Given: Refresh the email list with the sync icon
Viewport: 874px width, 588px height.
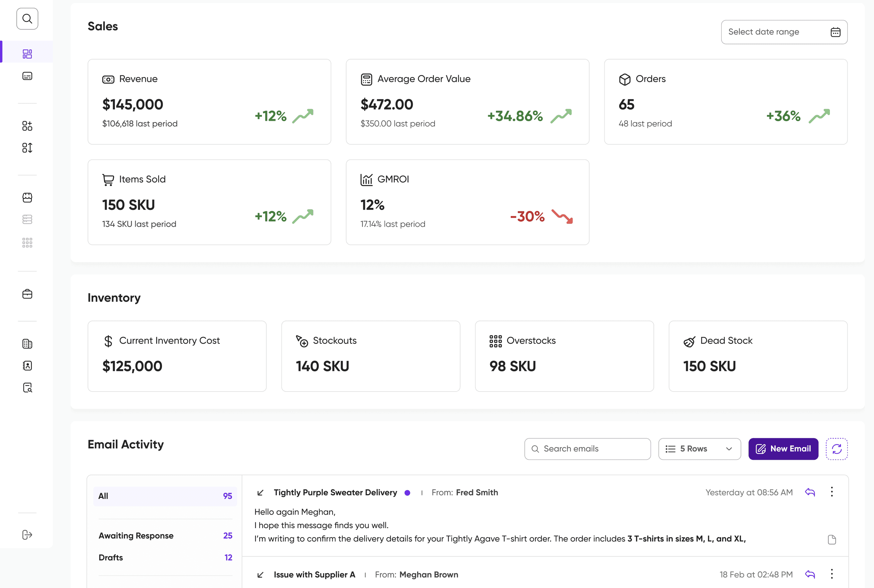Looking at the screenshot, I should click(837, 449).
